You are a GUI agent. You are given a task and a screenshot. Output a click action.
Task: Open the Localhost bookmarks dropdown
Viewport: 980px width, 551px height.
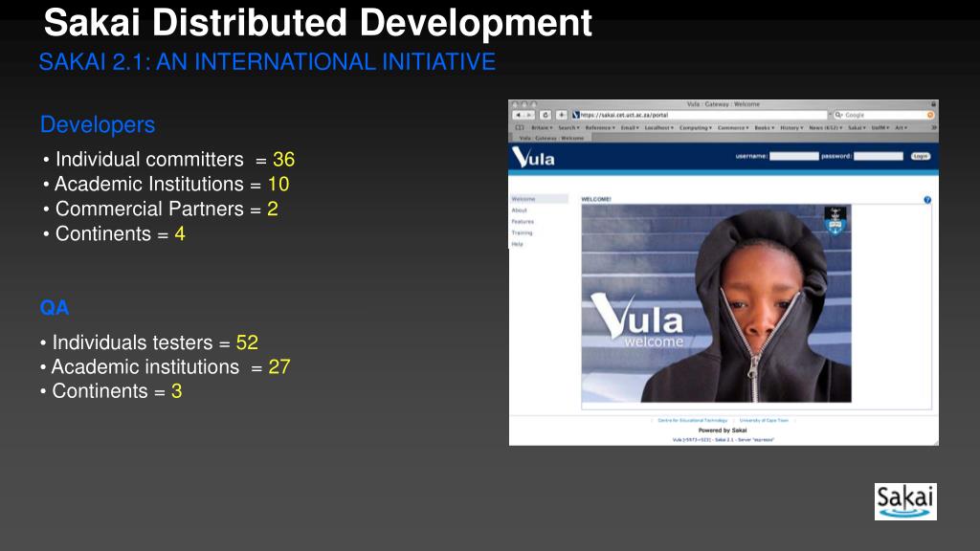658,127
